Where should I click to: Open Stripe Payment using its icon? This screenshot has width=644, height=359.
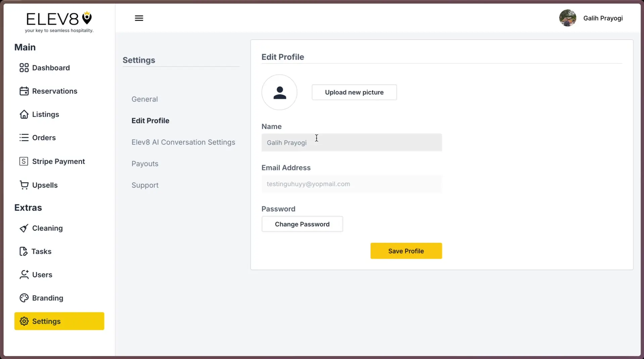pyautogui.click(x=23, y=161)
